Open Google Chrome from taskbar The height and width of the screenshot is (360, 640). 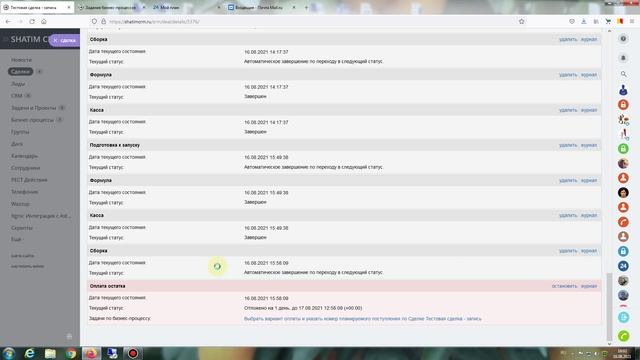71,353
